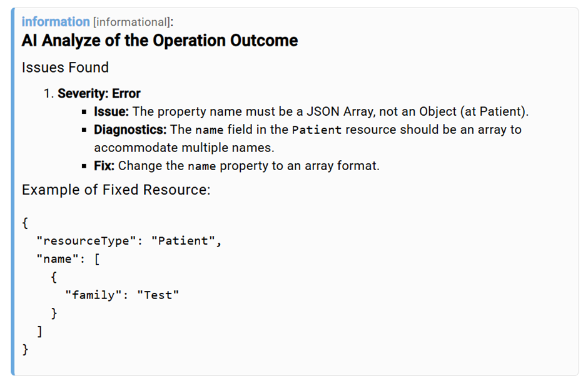Click the "resourceType" key in the JSON
Screen dimensions: 588x376
click(x=86, y=241)
